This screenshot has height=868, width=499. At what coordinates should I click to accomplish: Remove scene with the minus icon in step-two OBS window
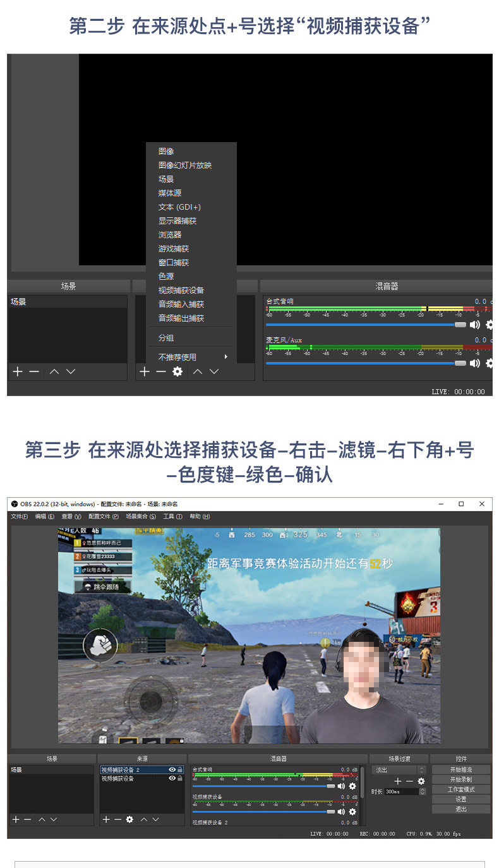pos(34,371)
